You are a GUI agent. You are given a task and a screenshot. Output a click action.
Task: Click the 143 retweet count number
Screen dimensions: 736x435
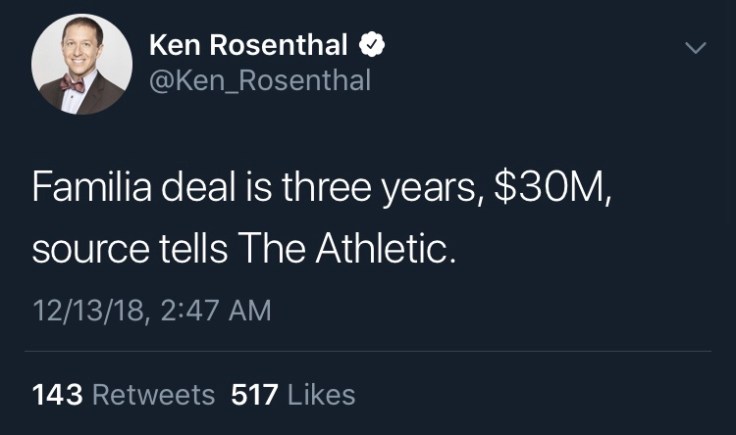57,395
